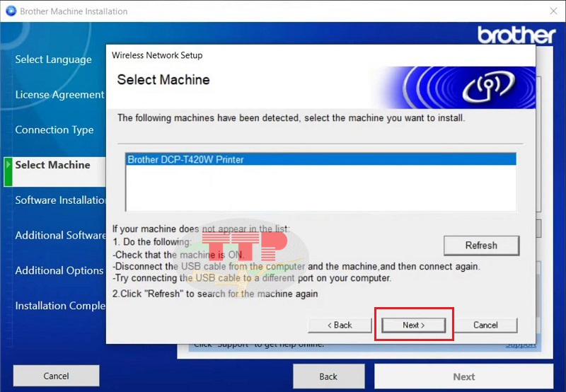Click the Wireless Network Setup dialog title

pyautogui.click(x=157, y=55)
